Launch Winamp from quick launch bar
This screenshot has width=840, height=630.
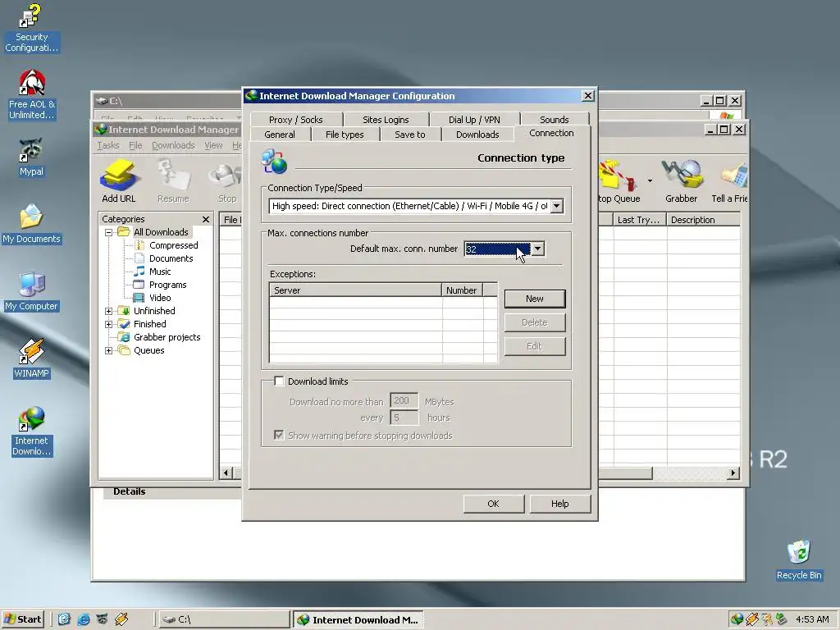pyautogui.click(x=121, y=619)
